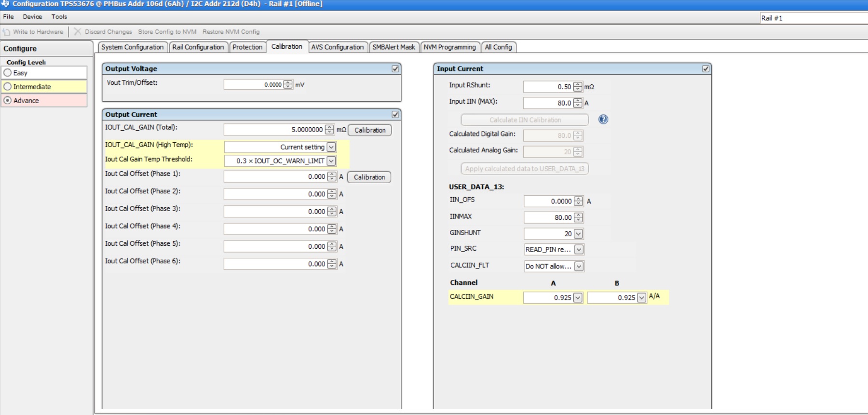Open the CALCIIN_GAIN channel A dropdown
868x415 pixels.
pyautogui.click(x=577, y=298)
